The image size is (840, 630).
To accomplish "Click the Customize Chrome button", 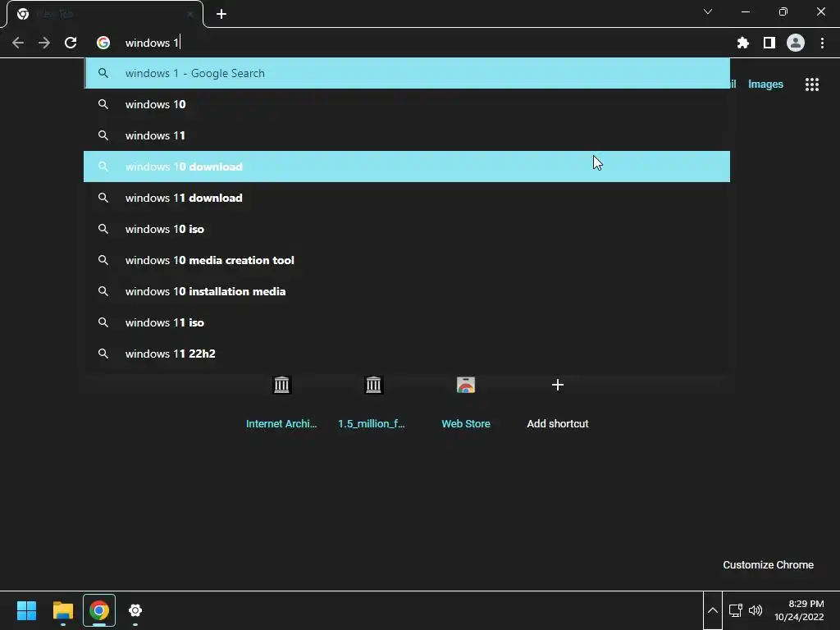I will pos(768,564).
